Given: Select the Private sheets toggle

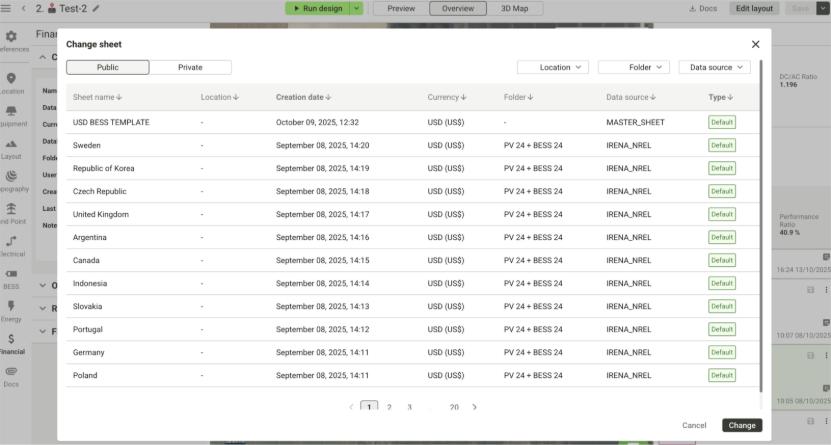Looking at the screenshot, I should tap(190, 67).
